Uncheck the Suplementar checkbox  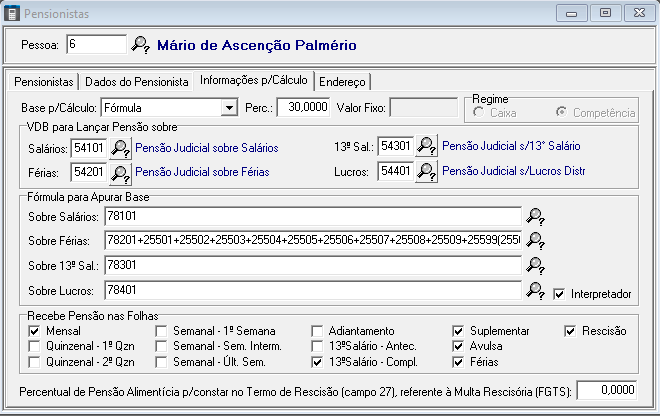(458, 331)
